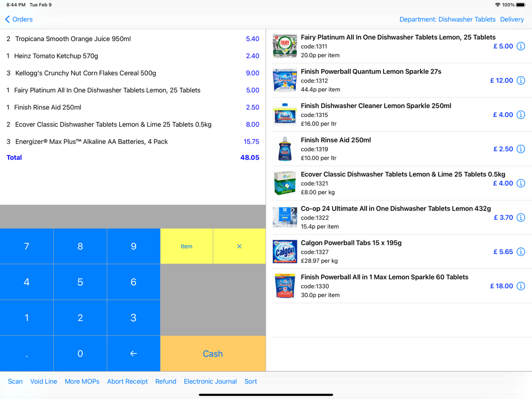Click the yellow Item button
Screen dimensions: 532x399
pos(186,246)
